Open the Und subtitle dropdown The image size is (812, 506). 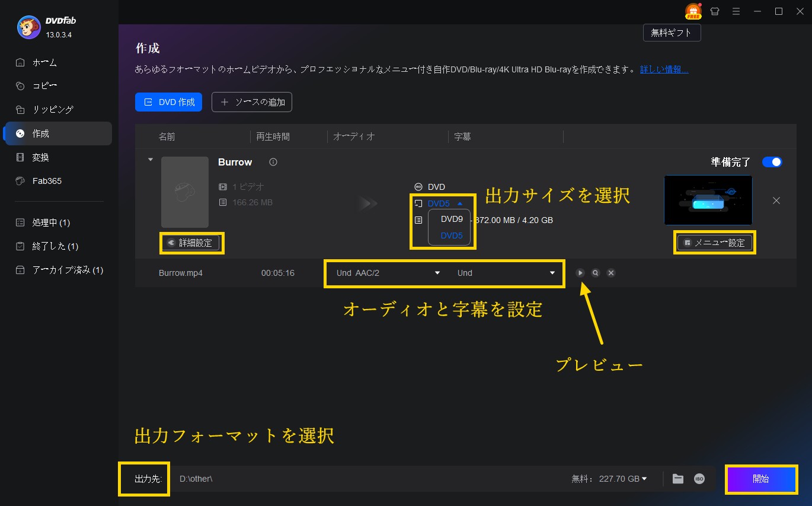click(506, 273)
